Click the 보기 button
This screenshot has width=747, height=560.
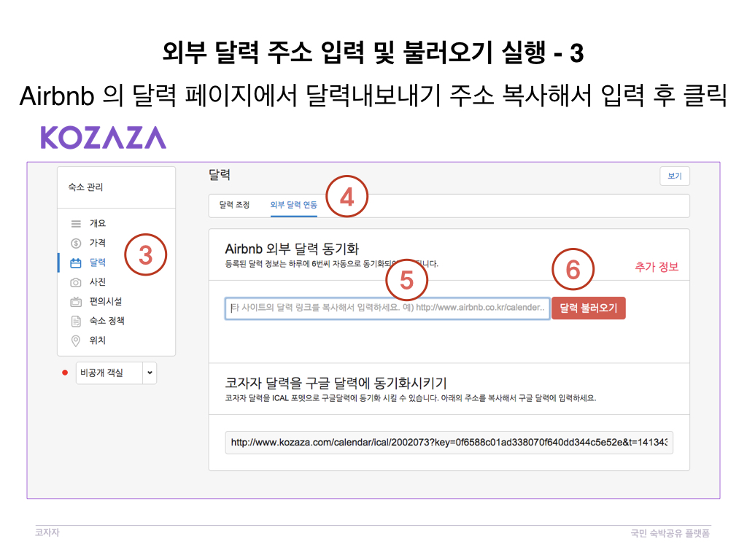(x=675, y=176)
